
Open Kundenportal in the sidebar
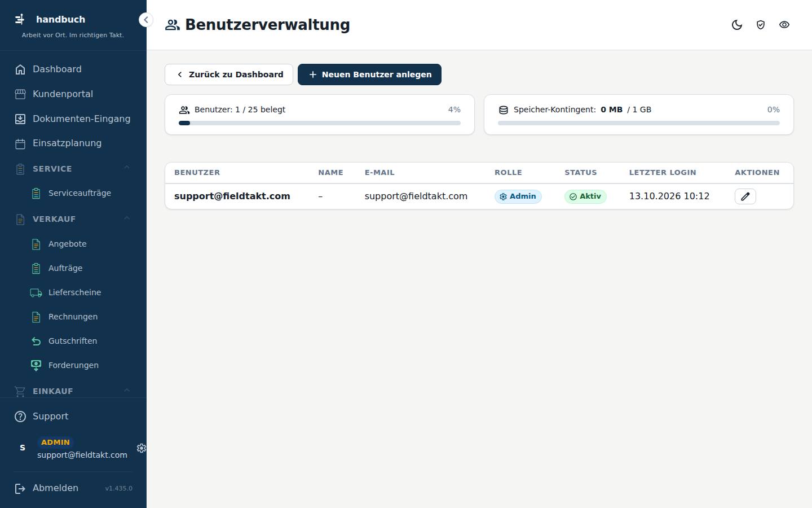73,94
